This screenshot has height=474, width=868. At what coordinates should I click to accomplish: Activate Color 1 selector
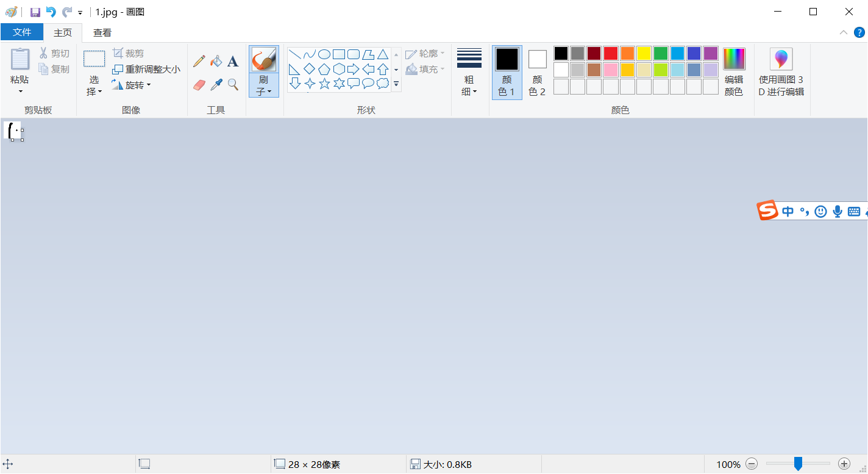[x=507, y=72]
